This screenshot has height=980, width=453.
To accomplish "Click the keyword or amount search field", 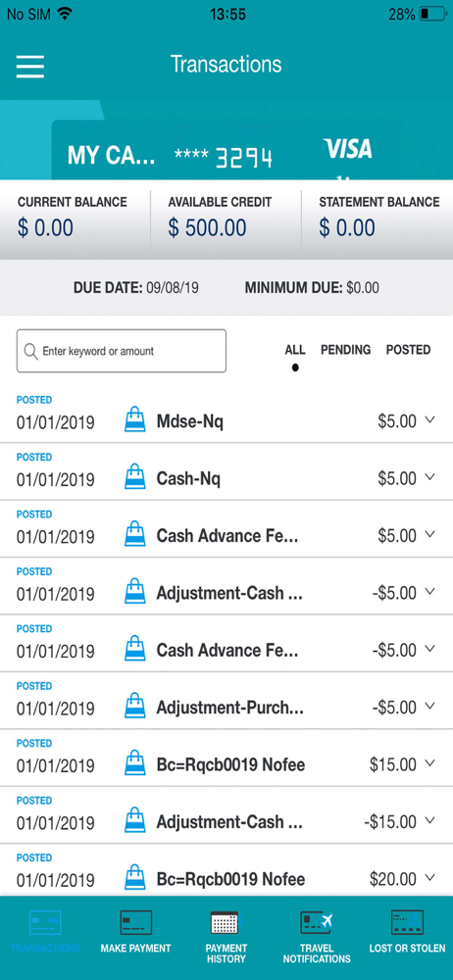I will point(122,351).
